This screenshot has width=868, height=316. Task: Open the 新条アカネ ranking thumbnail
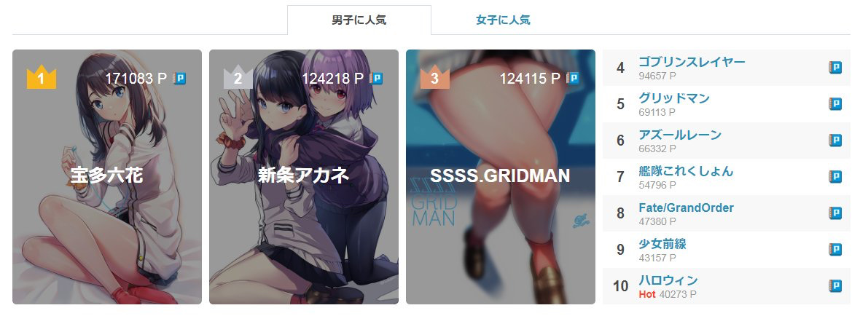pos(304,177)
